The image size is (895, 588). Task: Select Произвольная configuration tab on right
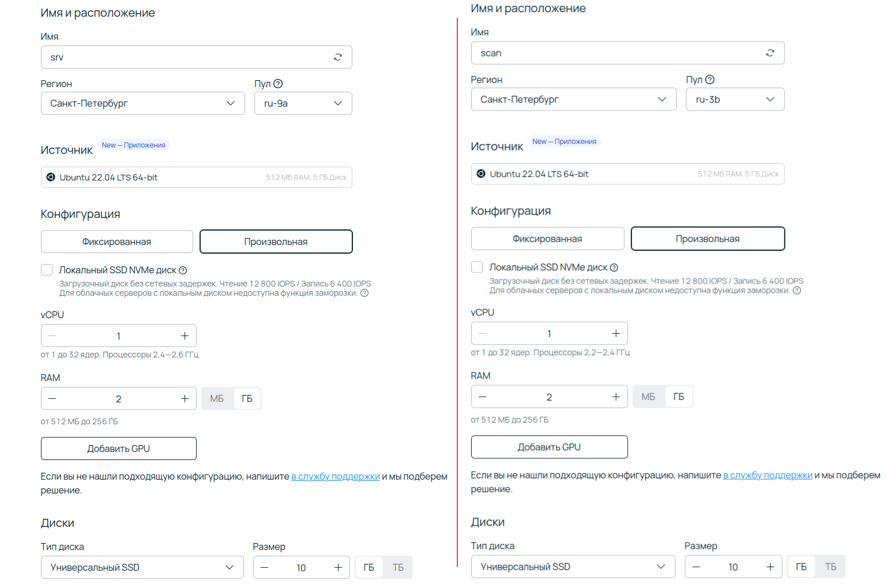pyautogui.click(x=708, y=239)
